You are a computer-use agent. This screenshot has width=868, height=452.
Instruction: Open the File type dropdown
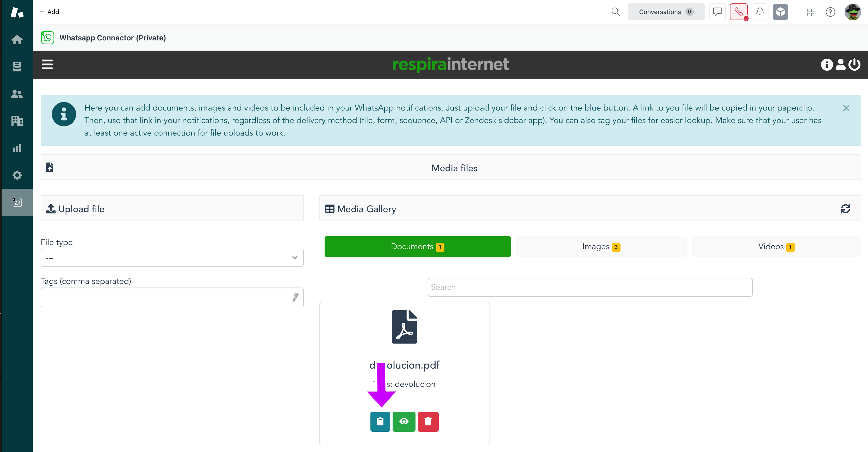pyautogui.click(x=171, y=257)
